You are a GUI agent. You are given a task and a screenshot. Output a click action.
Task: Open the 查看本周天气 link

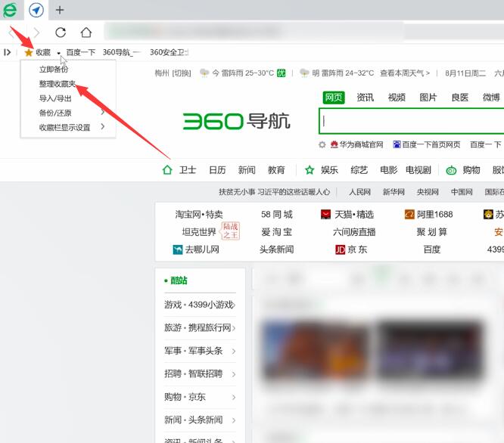click(405, 73)
